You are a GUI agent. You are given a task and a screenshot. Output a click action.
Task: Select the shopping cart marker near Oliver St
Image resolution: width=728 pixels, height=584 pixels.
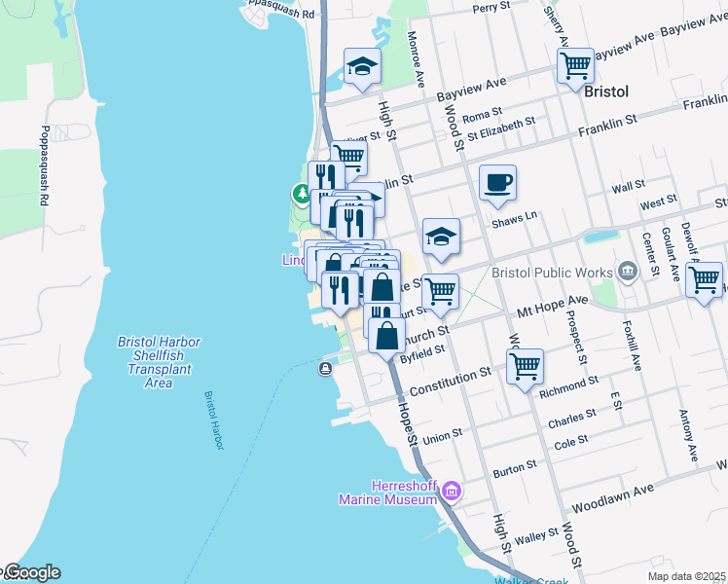tap(349, 160)
